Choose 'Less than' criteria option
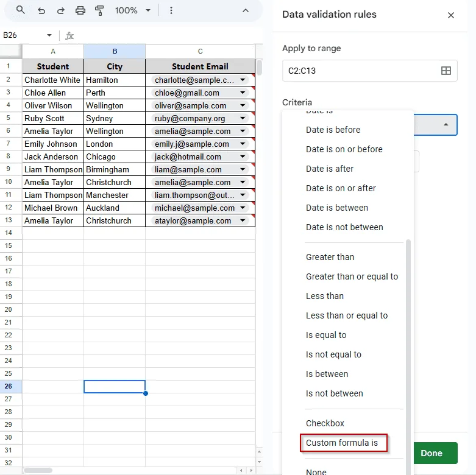 coord(324,296)
